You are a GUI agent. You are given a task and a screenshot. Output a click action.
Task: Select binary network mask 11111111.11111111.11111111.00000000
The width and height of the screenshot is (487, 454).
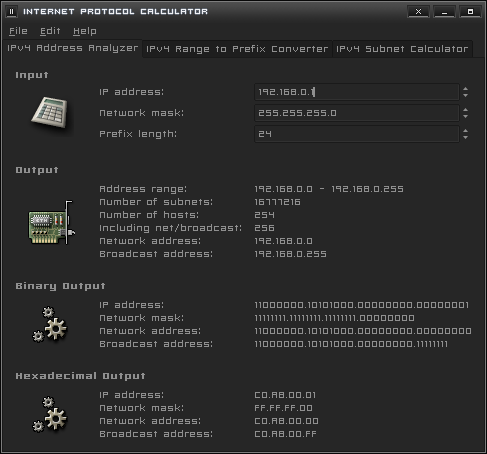[335, 318]
